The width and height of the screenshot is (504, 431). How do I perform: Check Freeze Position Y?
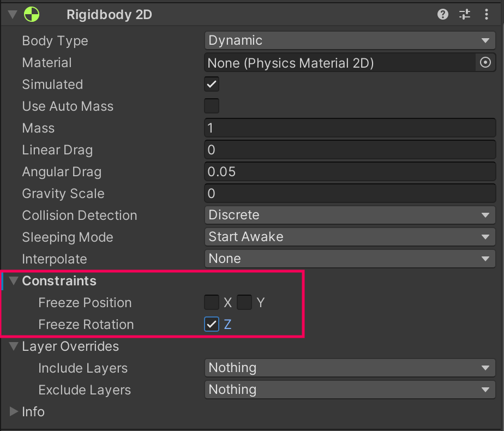[244, 302]
